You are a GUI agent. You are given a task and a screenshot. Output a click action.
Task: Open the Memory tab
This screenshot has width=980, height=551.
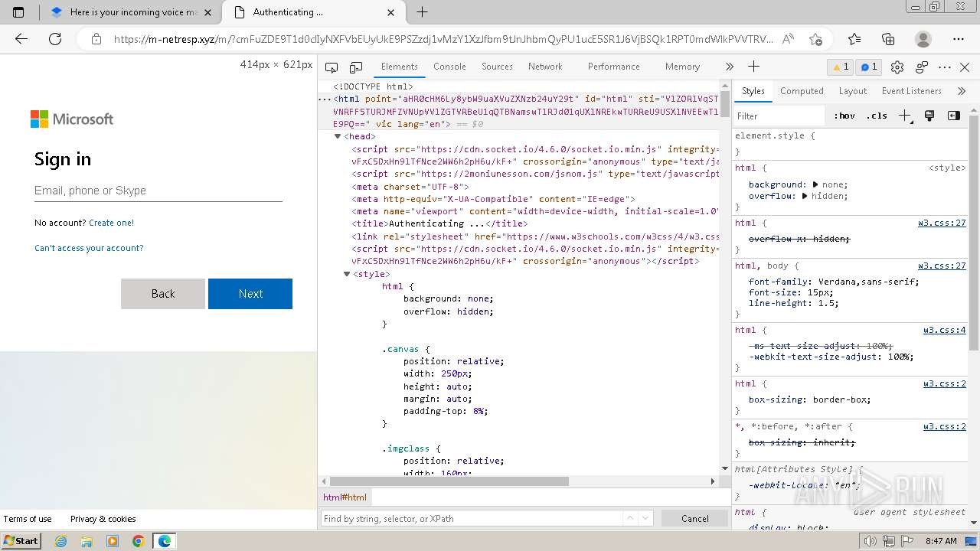682,67
